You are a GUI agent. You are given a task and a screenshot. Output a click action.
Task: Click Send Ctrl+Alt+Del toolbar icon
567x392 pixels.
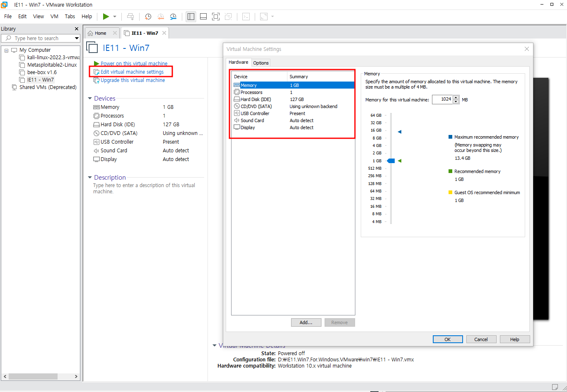[x=130, y=17]
